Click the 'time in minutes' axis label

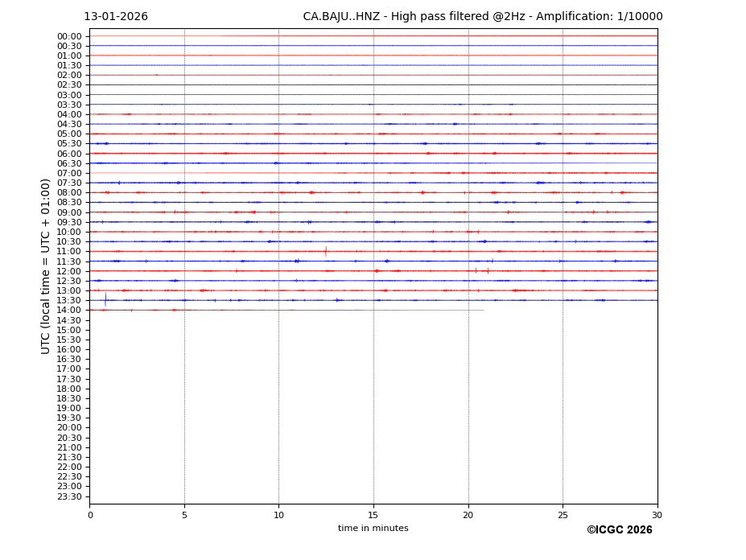click(373, 529)
